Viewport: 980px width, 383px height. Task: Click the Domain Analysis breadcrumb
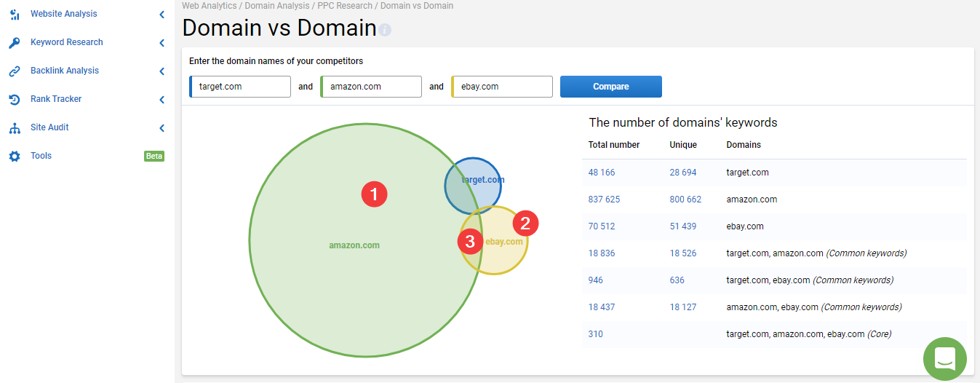coord(276,6)
